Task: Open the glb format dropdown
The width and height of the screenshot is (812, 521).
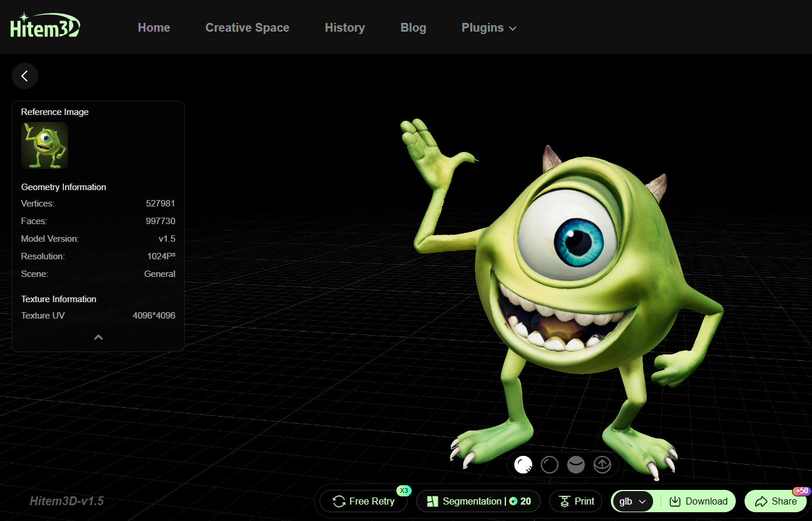Action: (x=632, y=501)
